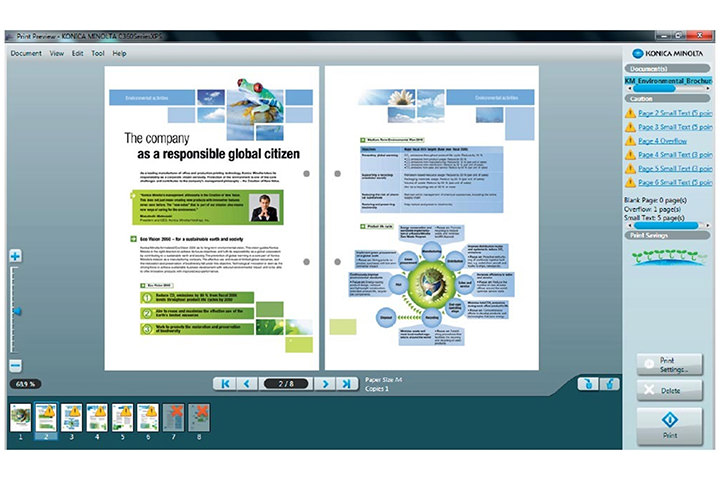The height and width of the screenshot is (480, 720).
Task: Select page 3 thumbnail
Action: 71,415
